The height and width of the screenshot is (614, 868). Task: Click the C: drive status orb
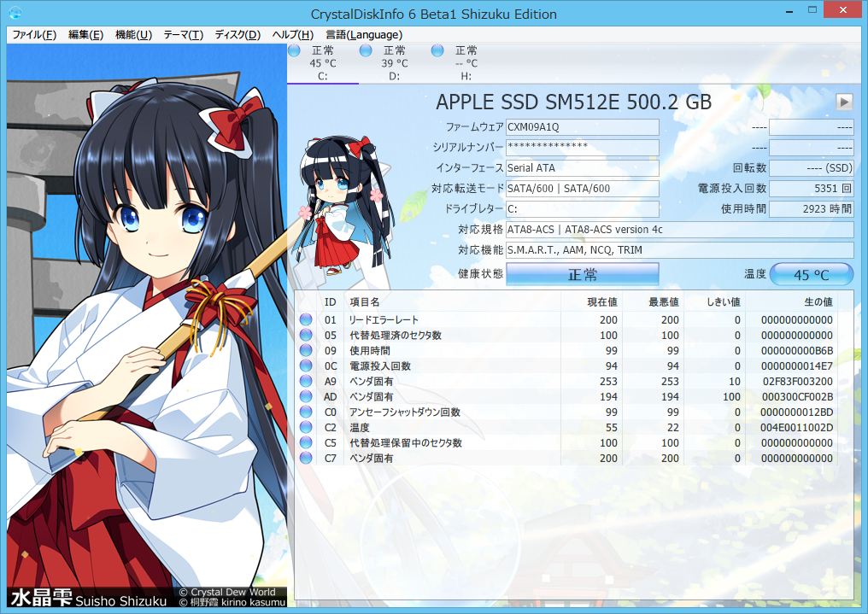point(295,51)
